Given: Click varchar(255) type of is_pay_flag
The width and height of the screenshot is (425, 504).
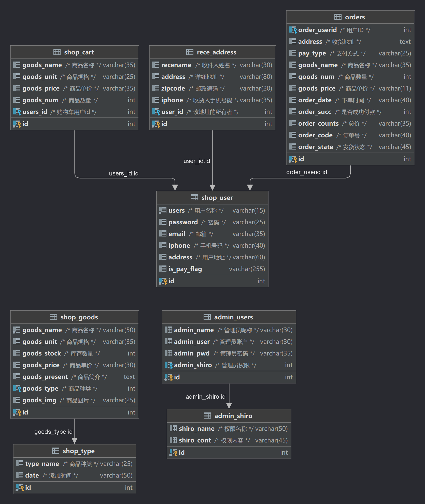Looking at the screenshot, I should click(247, 269).
